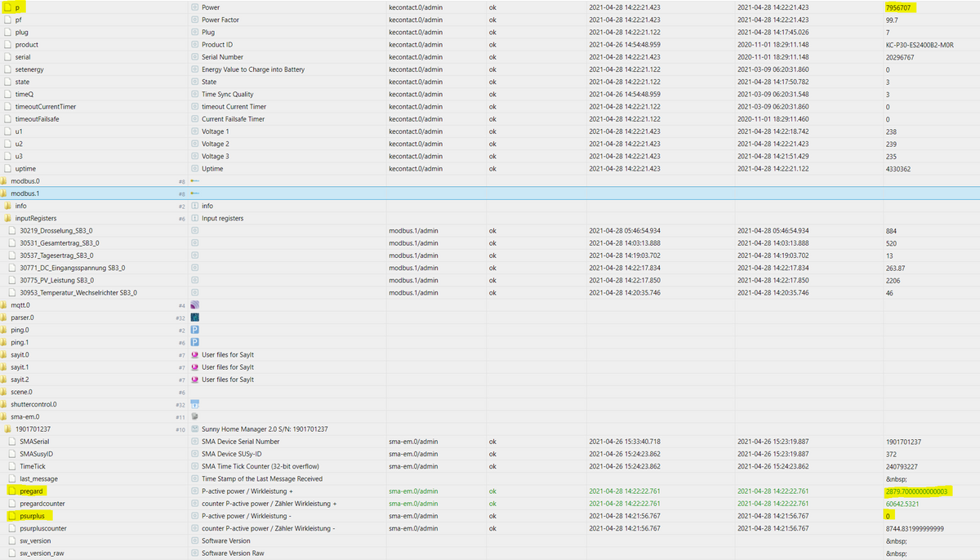Select the timeoutCurrentTimer state
Viewport: 980px width, 560px height.
click(x=46, y=106)
